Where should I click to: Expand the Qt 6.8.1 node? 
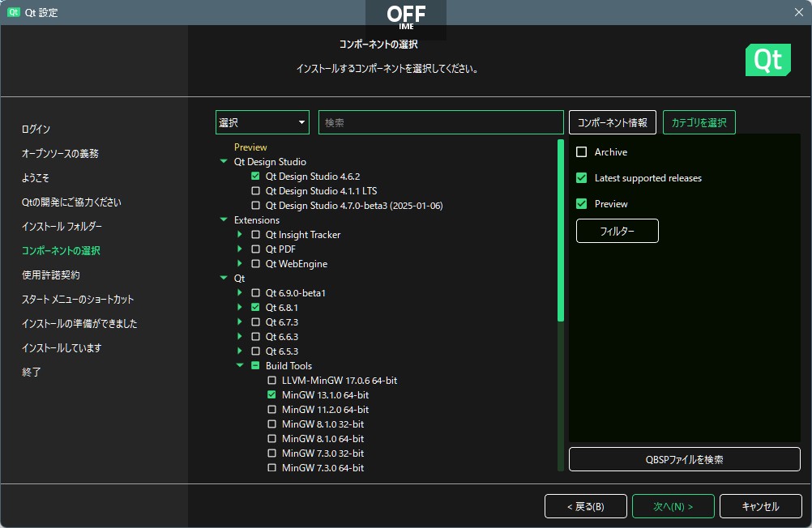pos(240,307)
